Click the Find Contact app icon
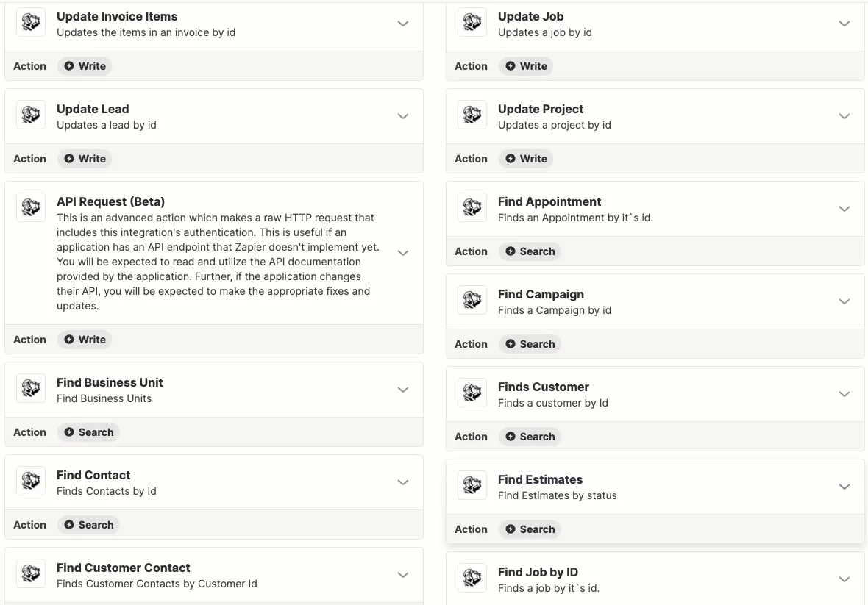This screenshot has height=605, width=868. 31,482
